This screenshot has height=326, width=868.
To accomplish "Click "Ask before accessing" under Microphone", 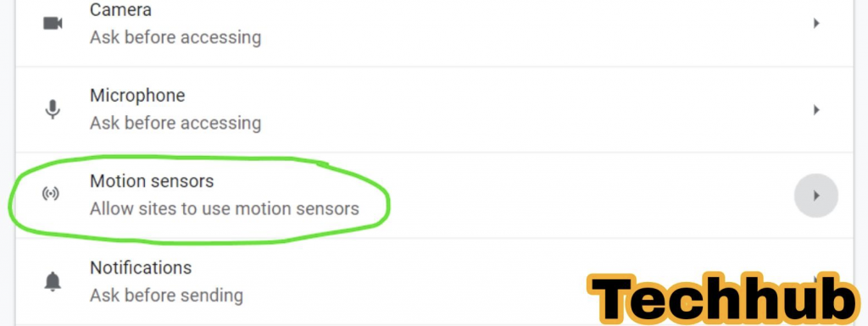I will [x=175, y=123].
